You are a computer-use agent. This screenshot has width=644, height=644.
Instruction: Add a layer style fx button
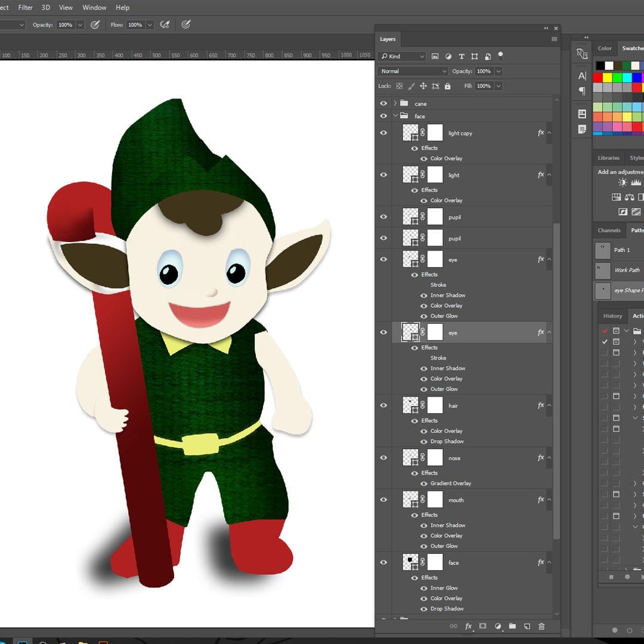point(468,626)
